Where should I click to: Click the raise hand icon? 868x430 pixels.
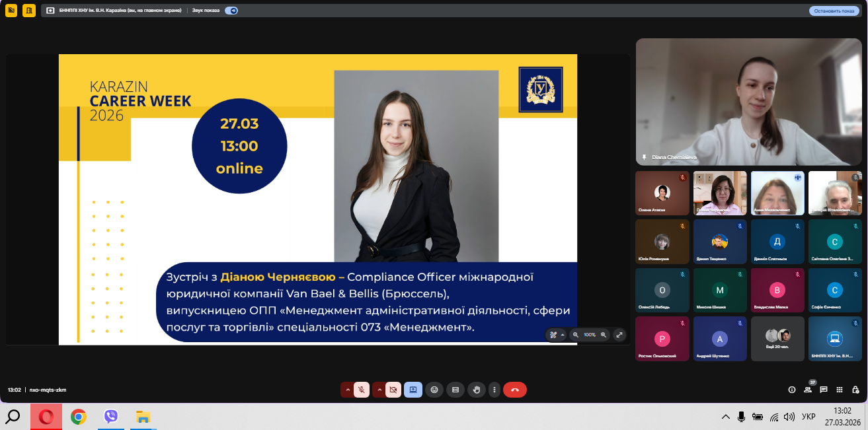click(476, 390)
